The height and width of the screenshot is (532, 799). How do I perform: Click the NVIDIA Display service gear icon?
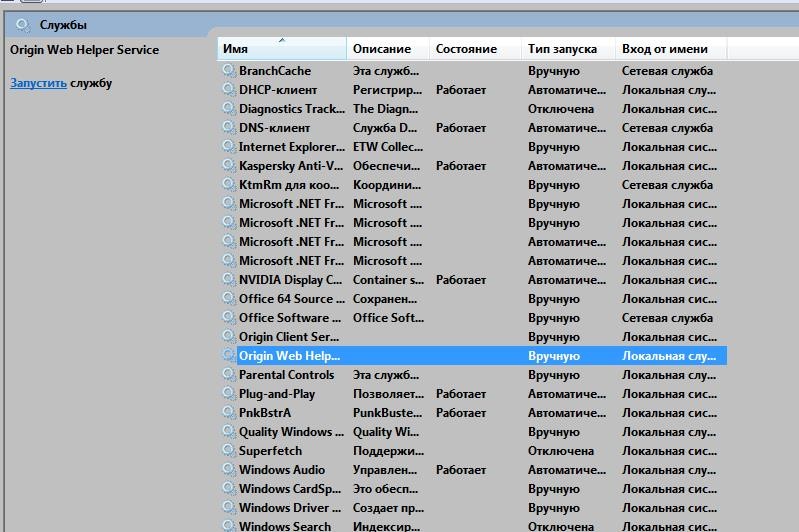[229, 280]
